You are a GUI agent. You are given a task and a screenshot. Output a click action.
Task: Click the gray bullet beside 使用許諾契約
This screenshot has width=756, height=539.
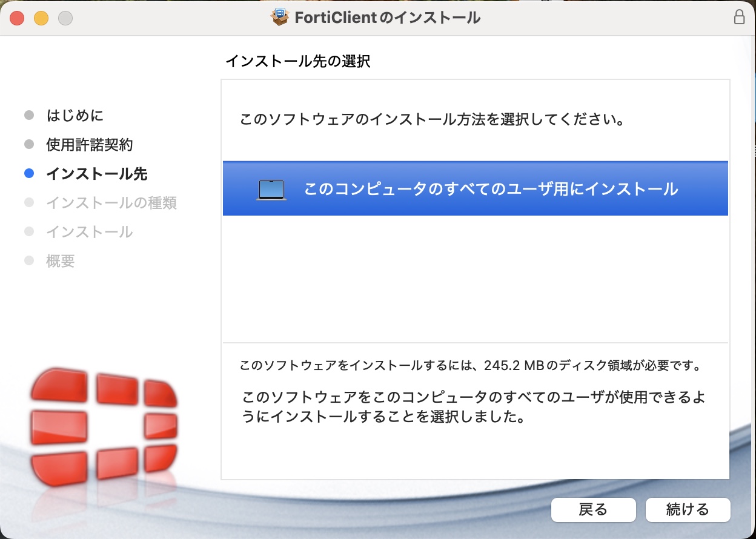(x=29, y=145)
